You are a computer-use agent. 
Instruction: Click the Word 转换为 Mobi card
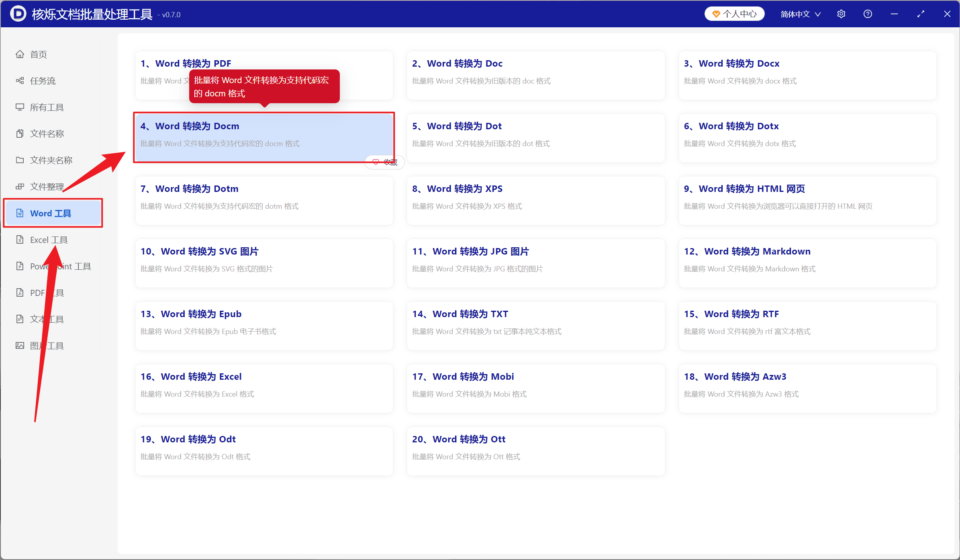535,388
